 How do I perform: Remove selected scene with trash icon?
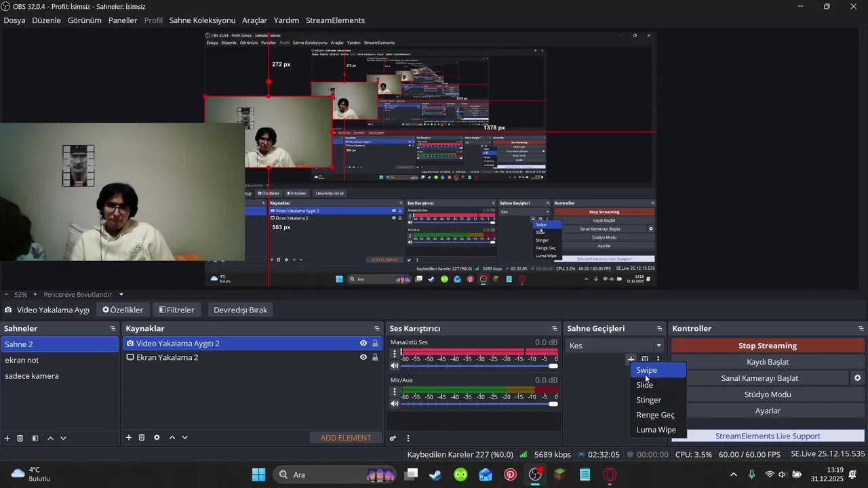(x=20, y=439)
